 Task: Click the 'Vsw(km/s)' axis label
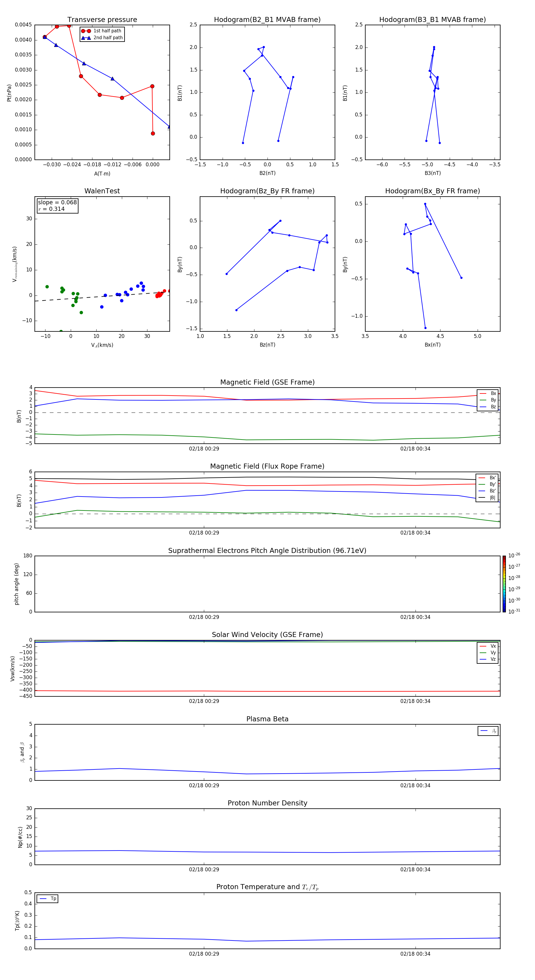click(x=12, y=668)
